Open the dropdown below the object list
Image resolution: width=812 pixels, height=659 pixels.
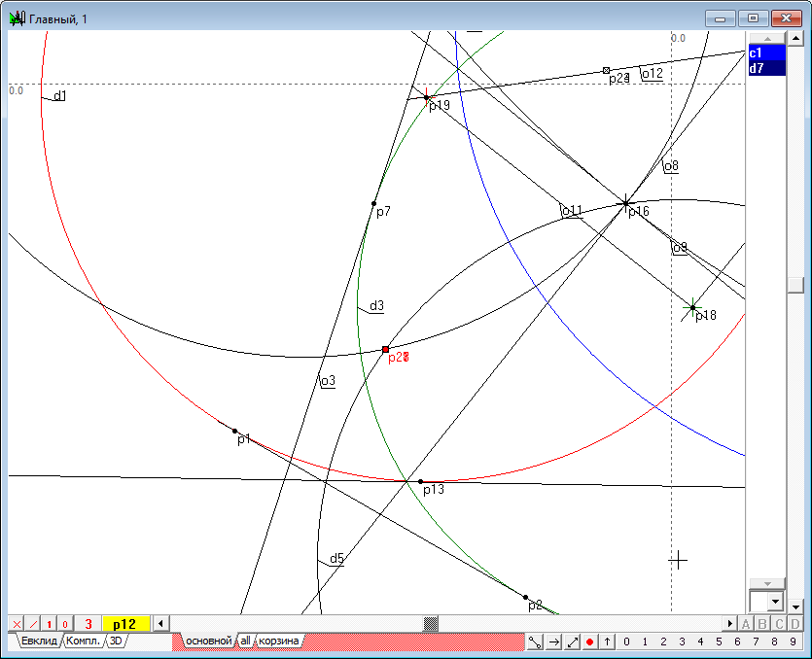(775, 602)
